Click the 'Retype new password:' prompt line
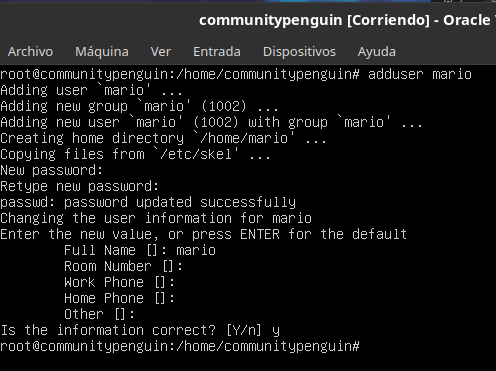The height and width of the screenshot is (371, 496). 79,186
